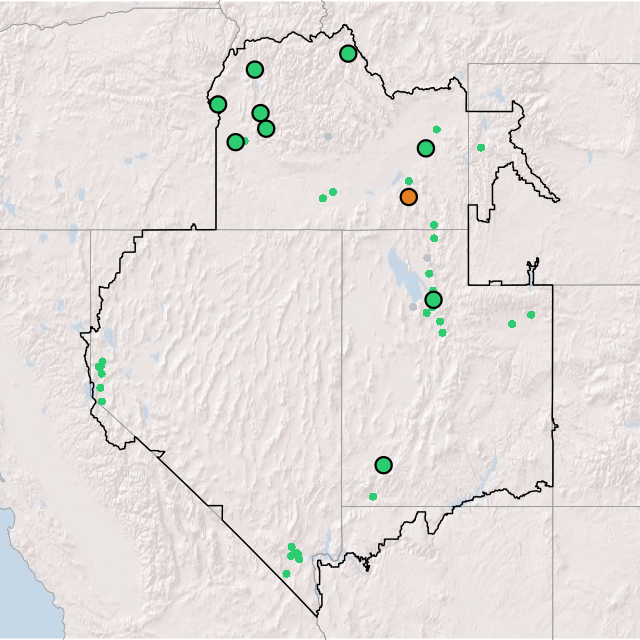Select the southernmost small green dot on the map
The width and height of the screenshot is (640, 640).
pyautogui.click(x=286, y=573)
